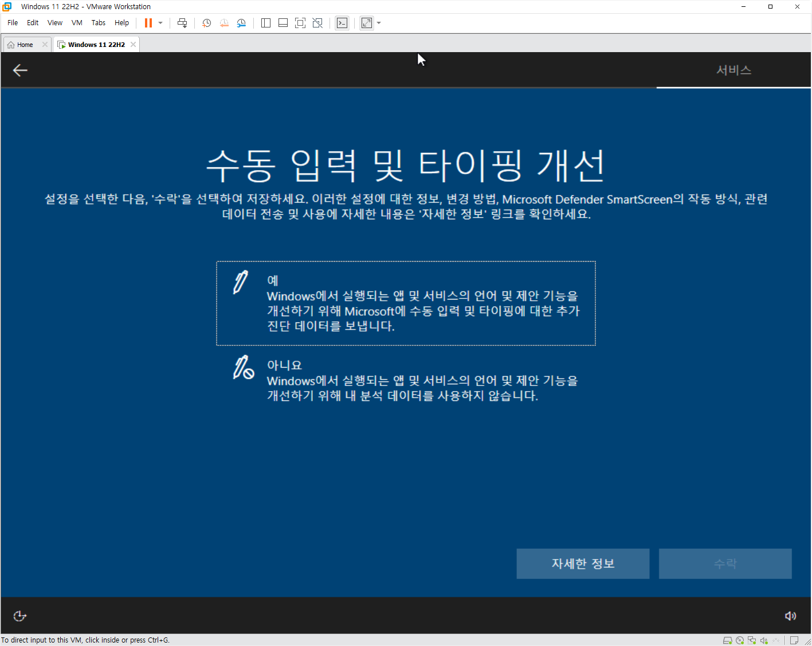Toggle Unity mode icon
Viewport: 812px width, 646px height.
(317, 23)
